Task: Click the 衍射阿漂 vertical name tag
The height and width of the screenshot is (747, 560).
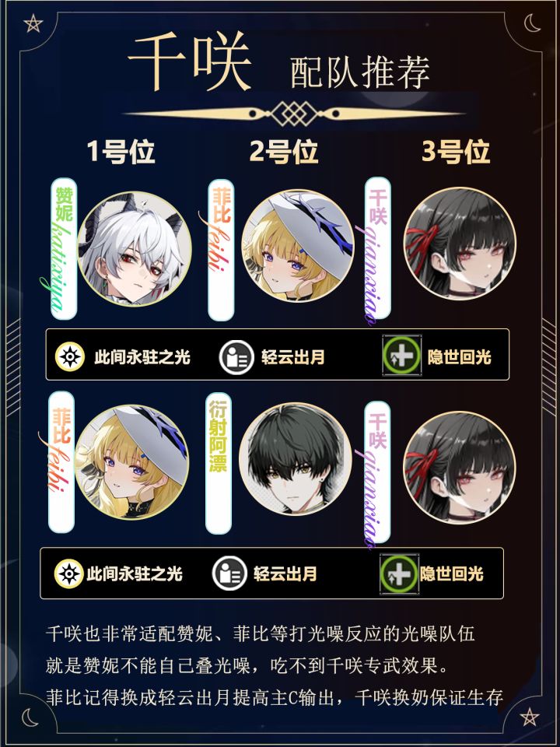Action: click(x=218, y=464)
